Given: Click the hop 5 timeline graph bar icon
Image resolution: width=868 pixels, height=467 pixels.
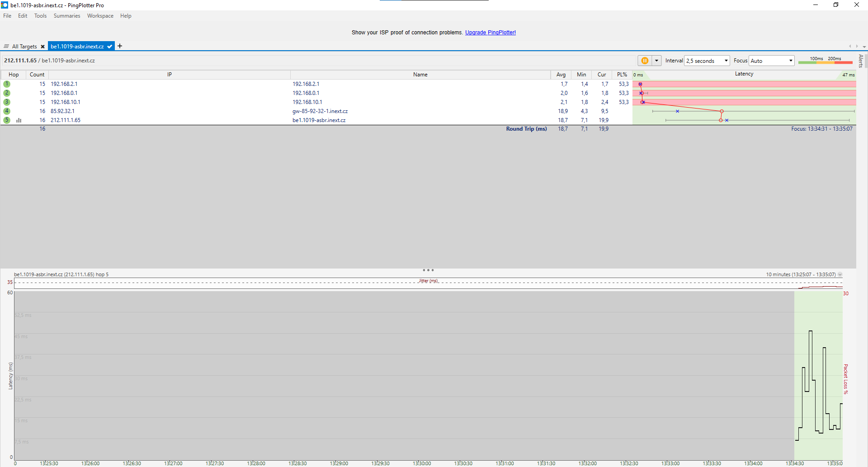Looking at the screenshot, I should click(19, 120).
